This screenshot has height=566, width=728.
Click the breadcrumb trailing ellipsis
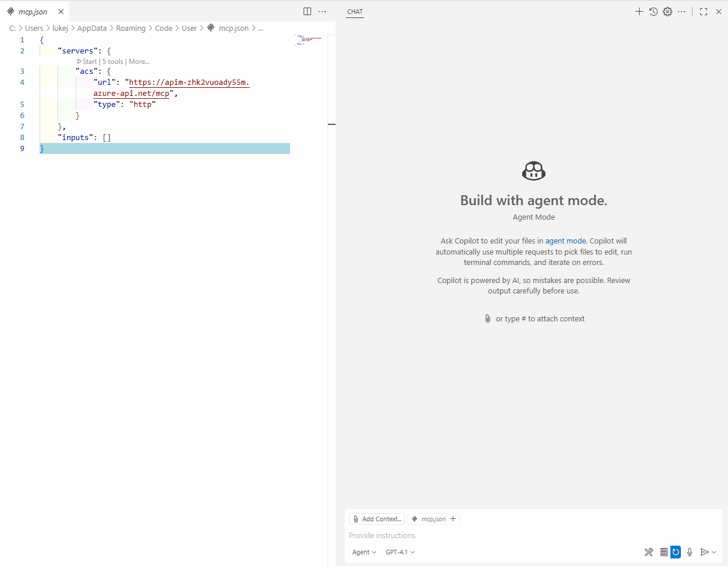click(261, 28)
